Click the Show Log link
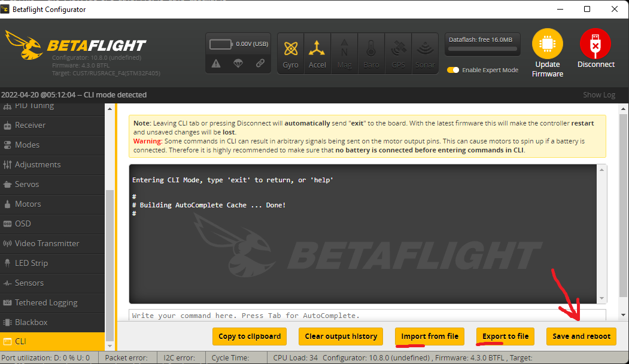 (x=599, y=95)
